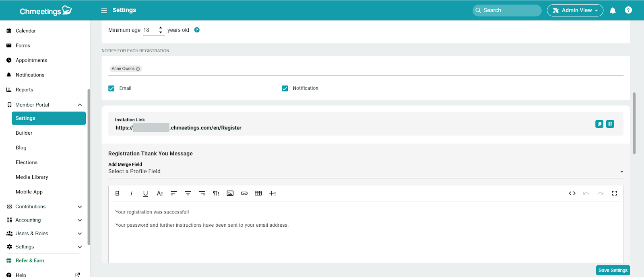Insert a hyperlink in the message

244,193
